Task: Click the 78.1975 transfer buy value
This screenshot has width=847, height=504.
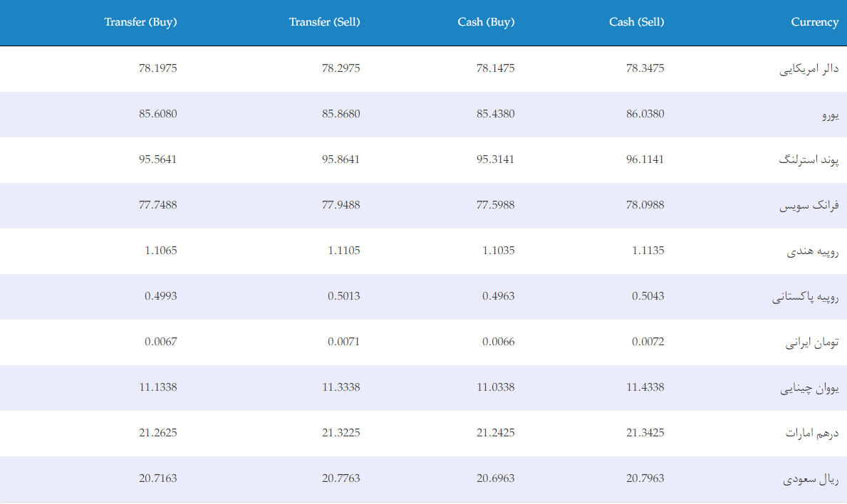Action: pos(157,68)
